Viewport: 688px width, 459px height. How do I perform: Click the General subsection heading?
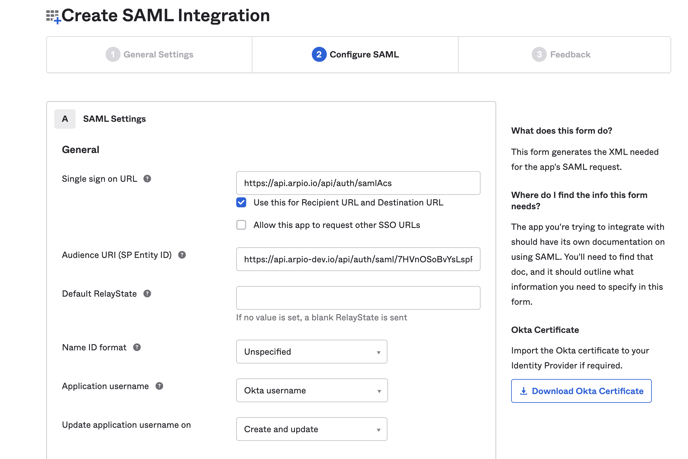coord(81,150)
